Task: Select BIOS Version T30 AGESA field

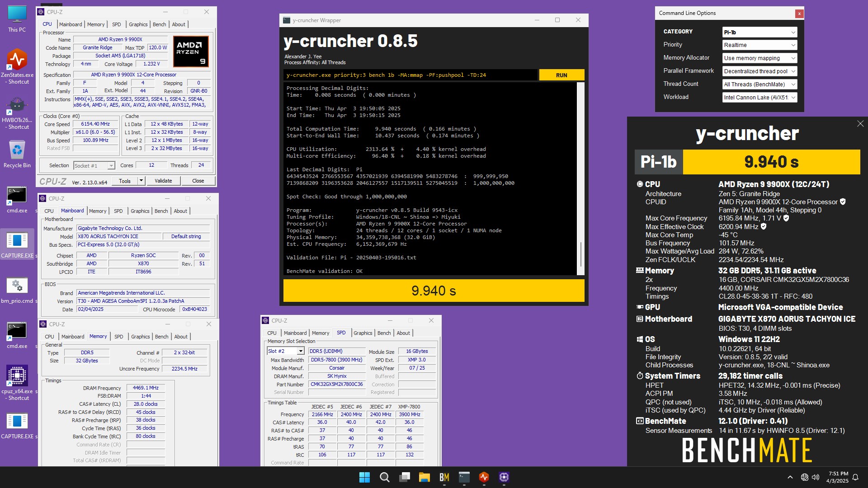Action: pyautogui.click(x=143, y=301)
